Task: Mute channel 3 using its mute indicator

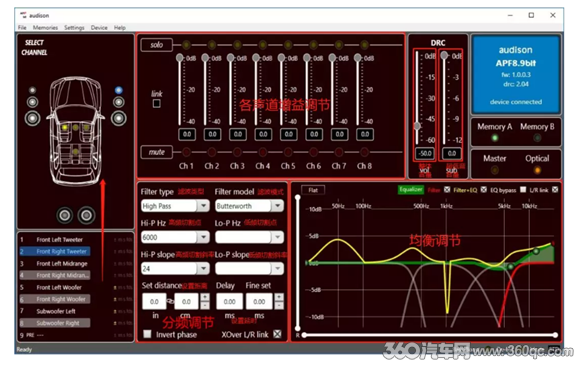Action: [x=237, y=152]
